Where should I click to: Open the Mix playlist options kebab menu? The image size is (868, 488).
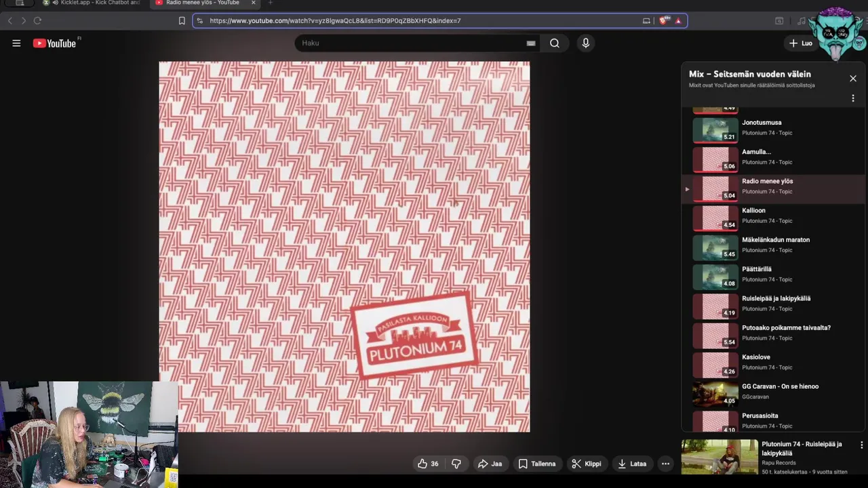coord(853,98)
